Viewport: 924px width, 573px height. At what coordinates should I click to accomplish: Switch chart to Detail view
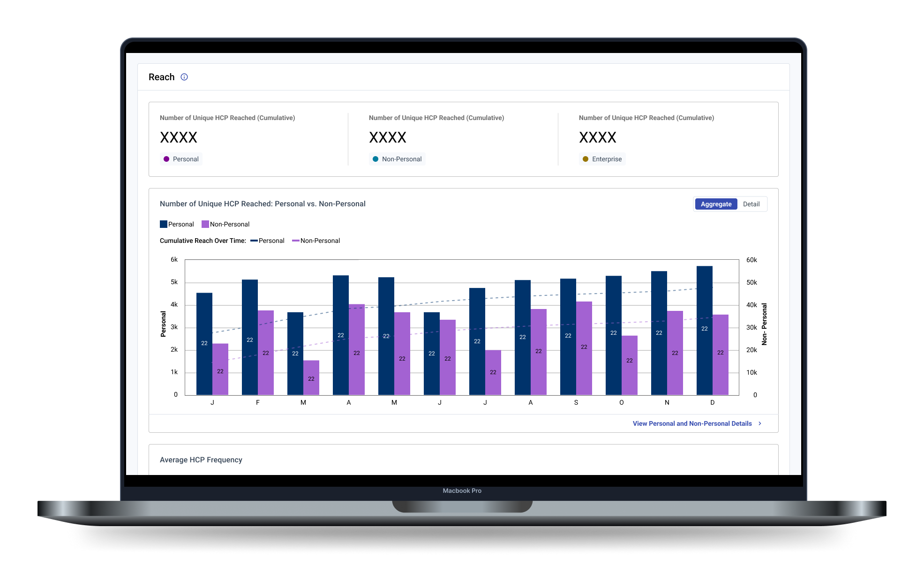pyautogui.click(x=751, y=204)
